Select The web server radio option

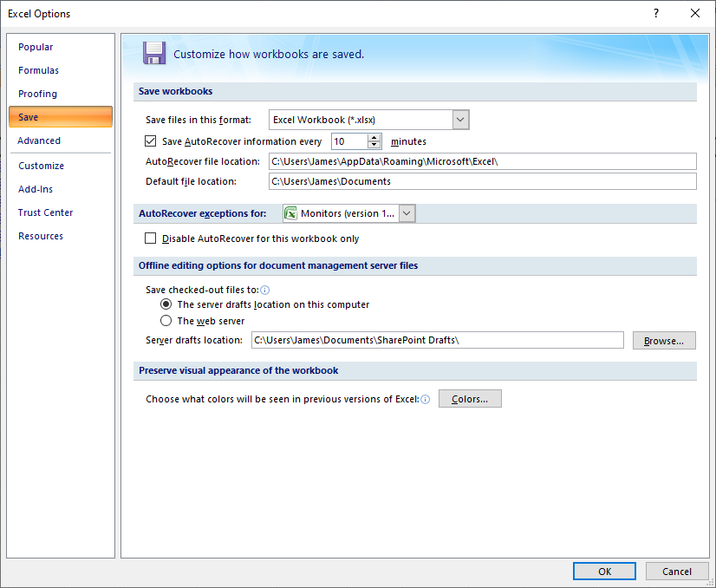coord(166,321)
